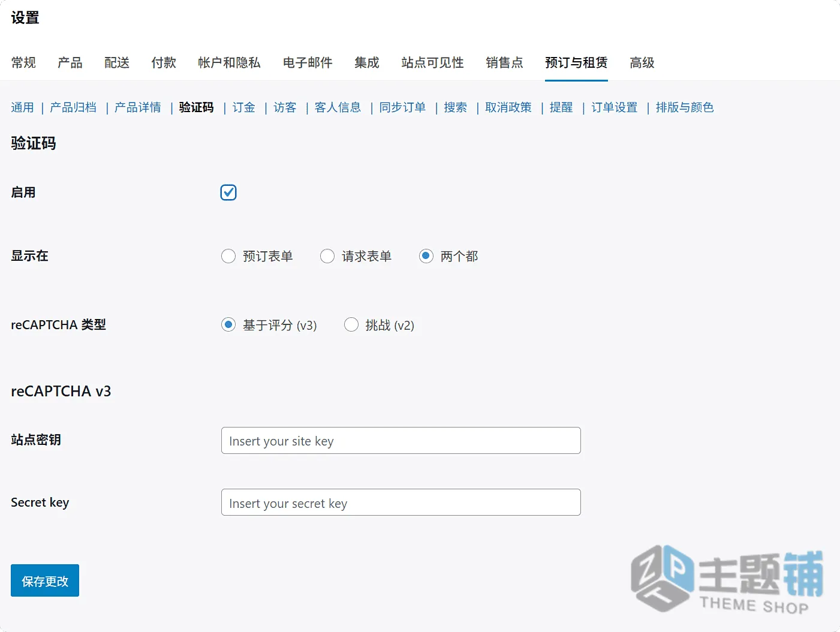
Task: Open the 高级 tab
Action: pos(642,62)
